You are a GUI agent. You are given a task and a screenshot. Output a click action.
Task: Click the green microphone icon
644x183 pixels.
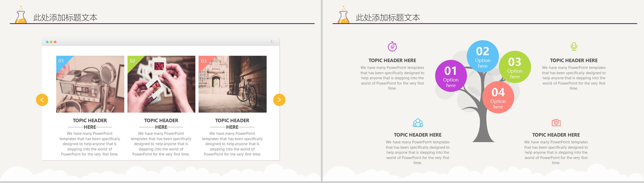574,46
